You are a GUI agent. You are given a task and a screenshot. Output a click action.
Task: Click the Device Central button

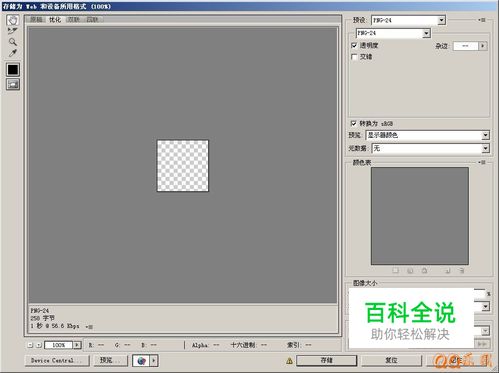click(57, 360)
